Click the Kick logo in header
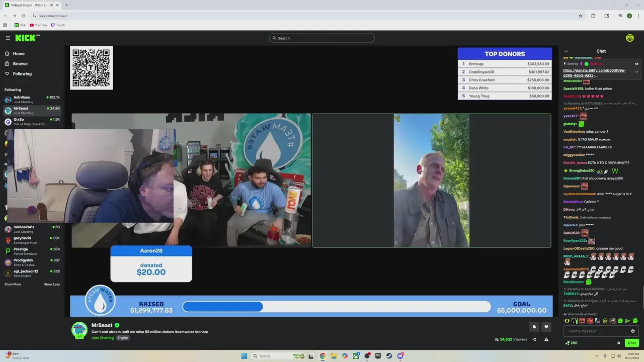This screenshot has height=362, width=644. click(27, 38)
